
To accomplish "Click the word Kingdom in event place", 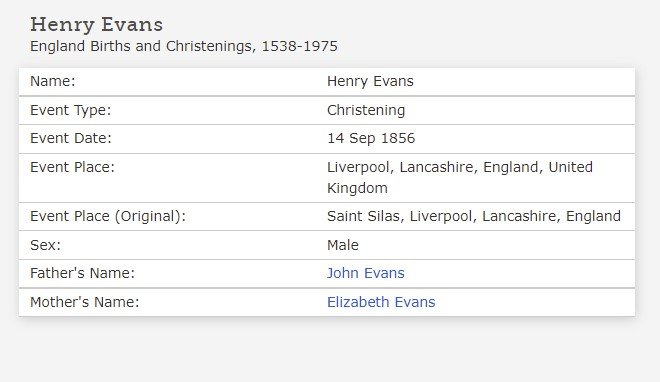I will 357,188.
